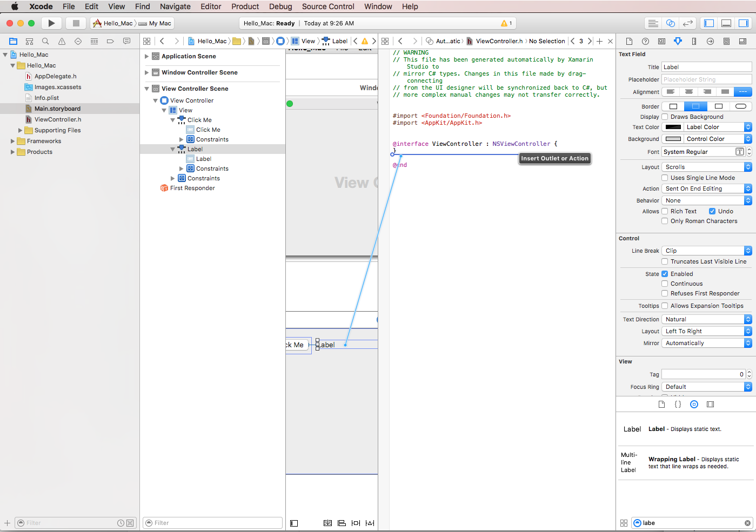Viewport: 756px width, 532px height.
Task: Enable the Draws Background checkbox
Action: 665,117
